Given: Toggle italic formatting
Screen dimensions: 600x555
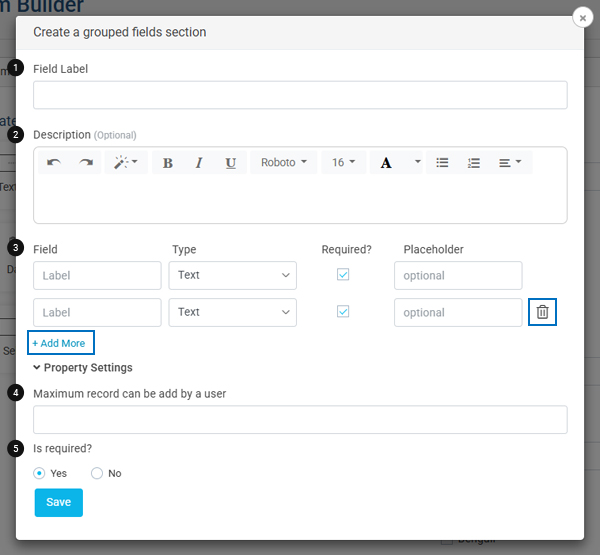Looking at the screenshot, I should [x=199, y=163].
